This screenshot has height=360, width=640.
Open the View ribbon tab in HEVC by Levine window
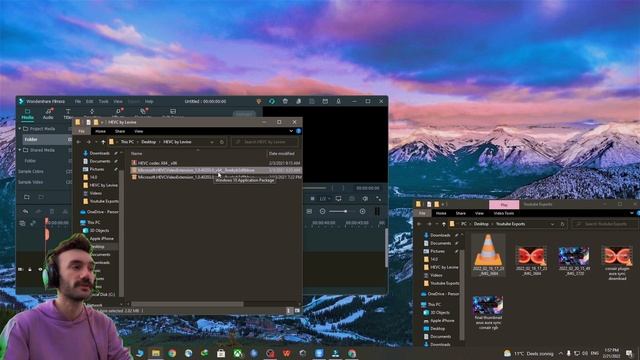tap(139, 131)
